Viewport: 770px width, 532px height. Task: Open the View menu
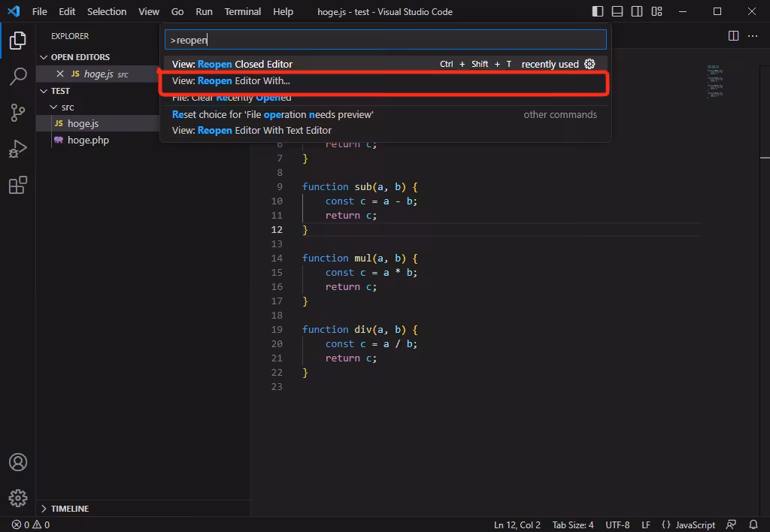pyautogui.click(x=149, y=11)
